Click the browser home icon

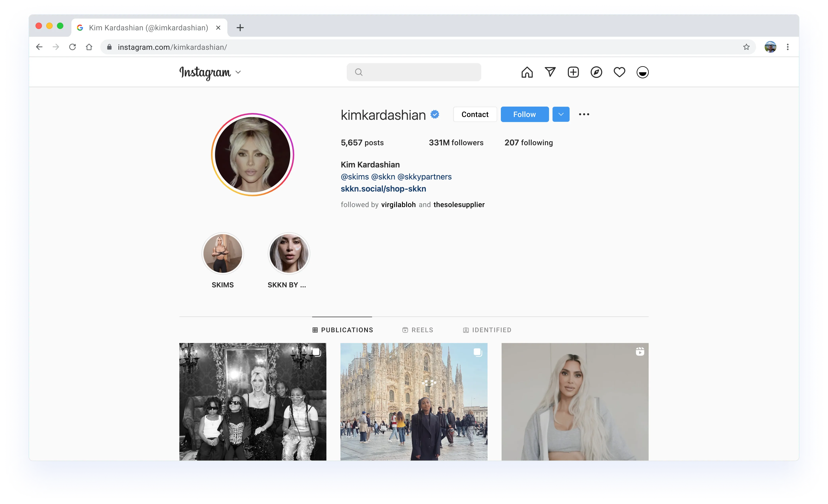pyautogui.click(x=89, y=47)
